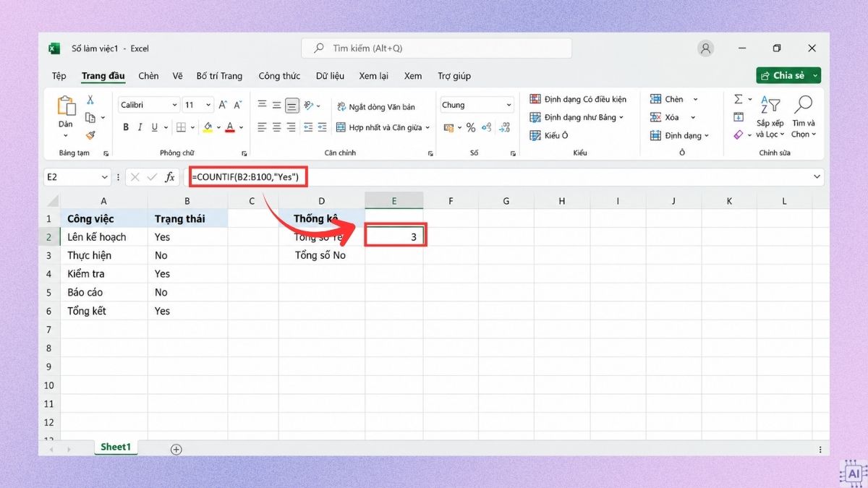Image resolution: width=868 pixels, height=488 pixels.
Task: Toggle Ngắt dòng Văn bản wrap text
Action: 377,107
